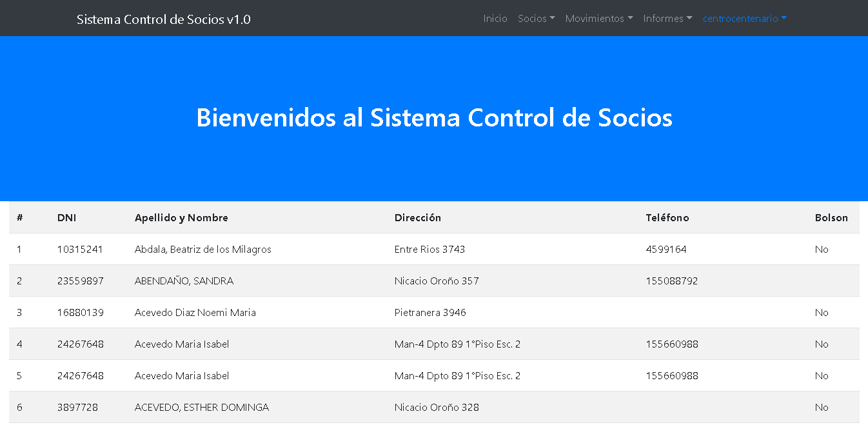Image resolution: width=868 pixels, height=425 pixels.
Task: Click the Bienvenidos al Sistema heading
Action: point(434,118)
